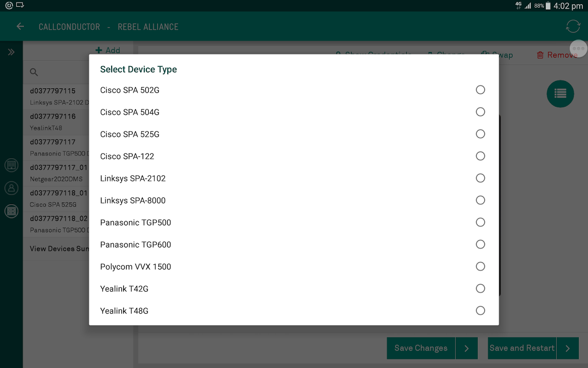Expand the sidebar with double chevron
Image resolution: width=588 pixels, height=368 pixels.
point(11,52)
